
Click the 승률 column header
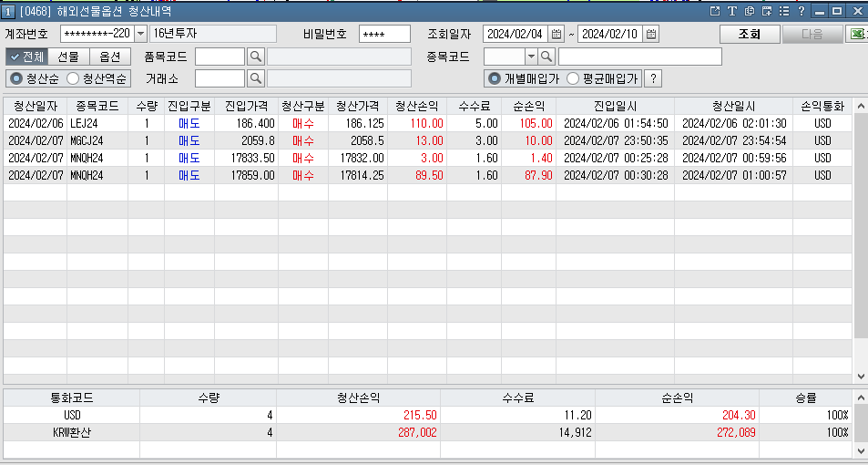tap(805, 398)
